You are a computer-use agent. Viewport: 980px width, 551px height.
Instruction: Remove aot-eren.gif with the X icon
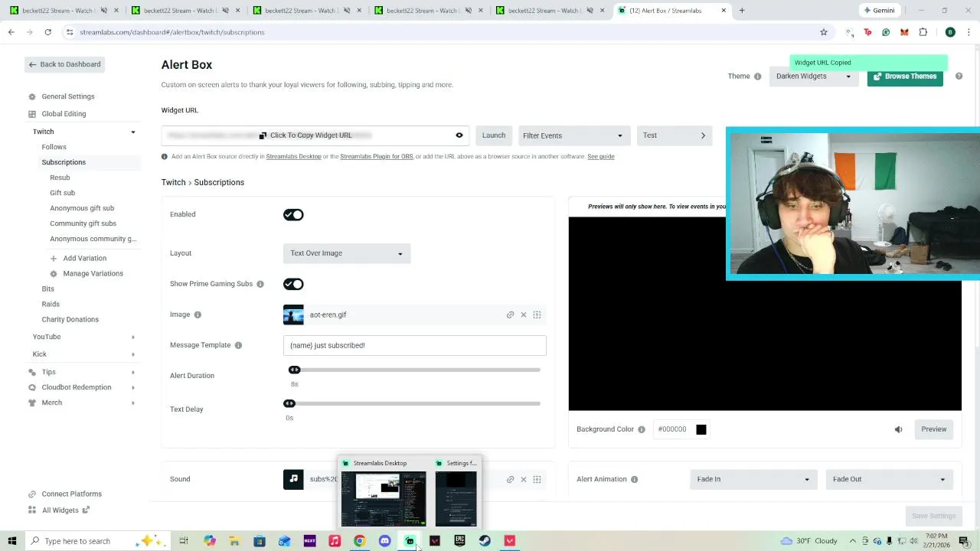point(524,315)
